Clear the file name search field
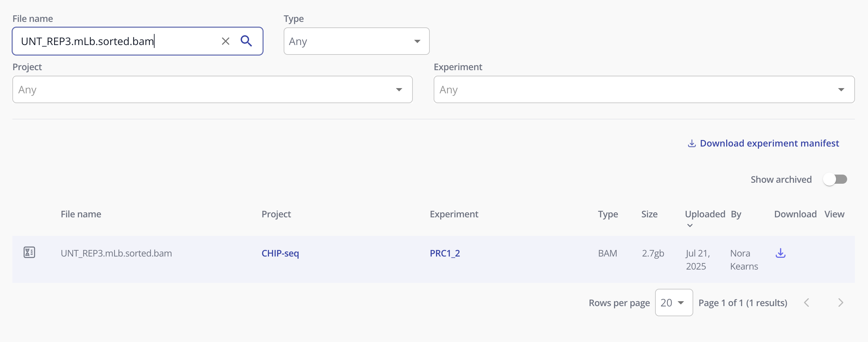868x342 pixels. [225, 41]
